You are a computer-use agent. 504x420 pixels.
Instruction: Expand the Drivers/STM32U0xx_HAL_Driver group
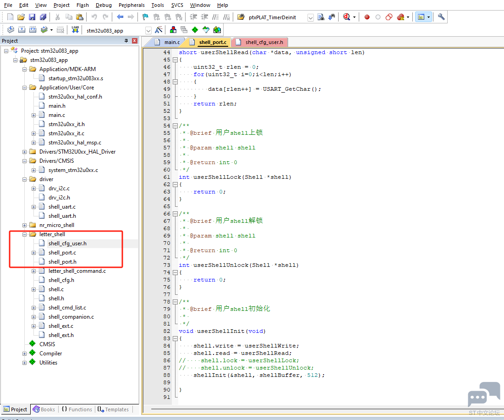pyautogui.click(x=24, y=152)
